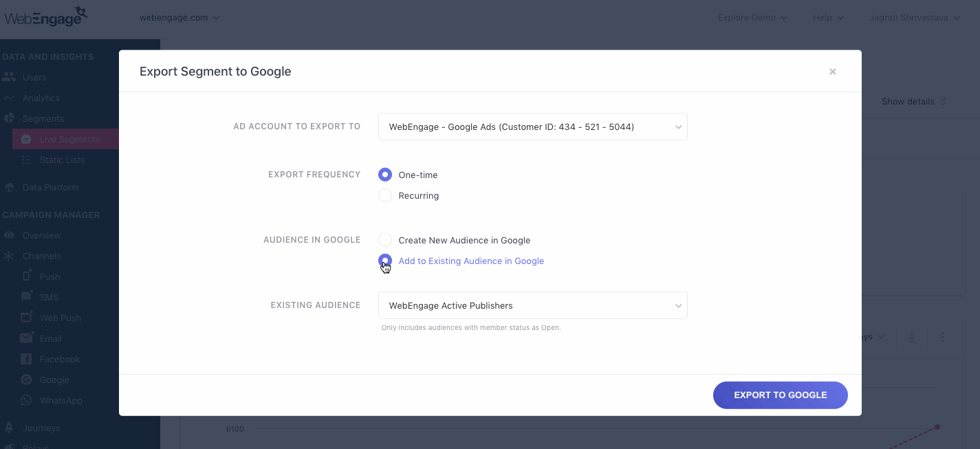The image size is (980, 449).
Task: Open the Existing Audience dropdown
Action: click(533, 305)
